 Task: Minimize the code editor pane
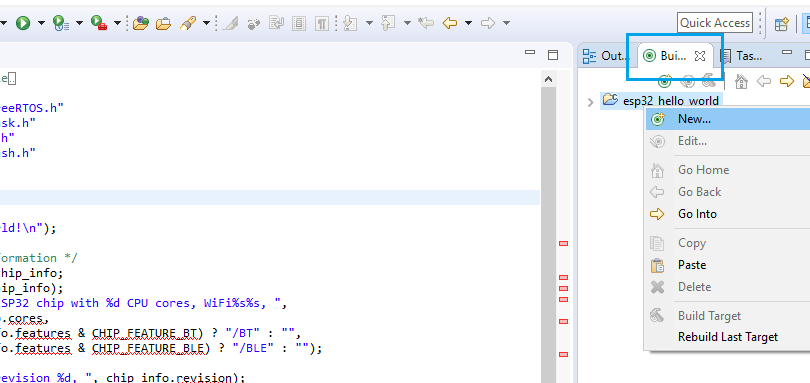click(x=529, y=53)
